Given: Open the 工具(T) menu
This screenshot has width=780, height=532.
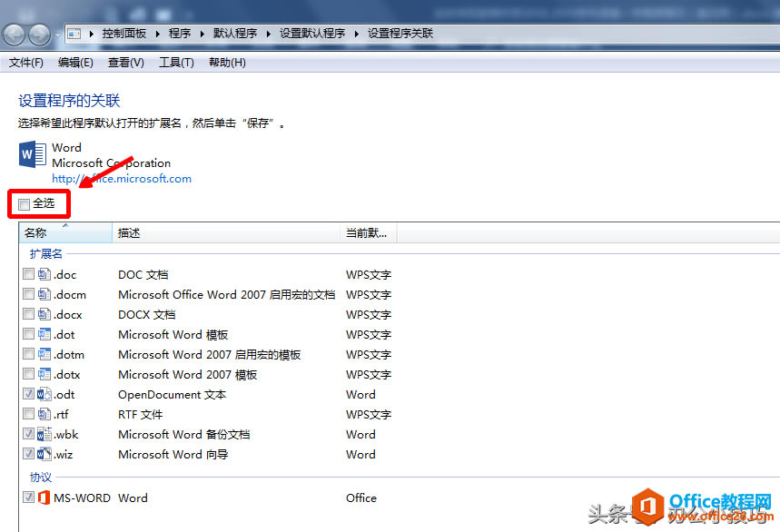Looking at the screenshot, I should (176, 63).
